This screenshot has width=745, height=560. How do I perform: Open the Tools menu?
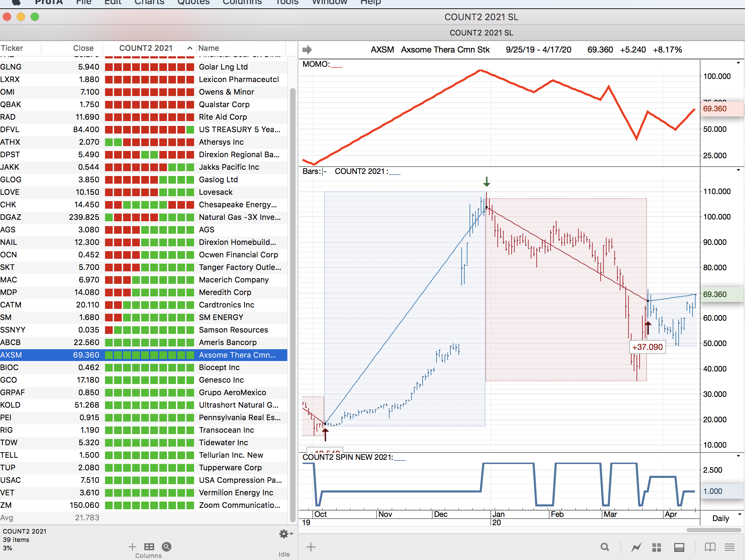pos(287,2)
